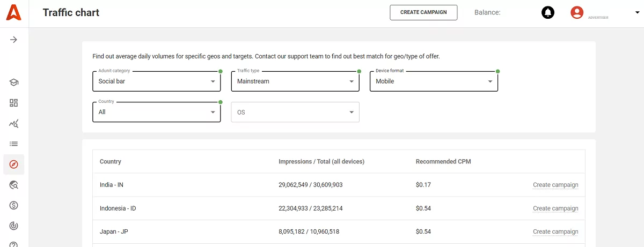Open the OS dropdown
644x247 pixels.
(x=295, y=112)
